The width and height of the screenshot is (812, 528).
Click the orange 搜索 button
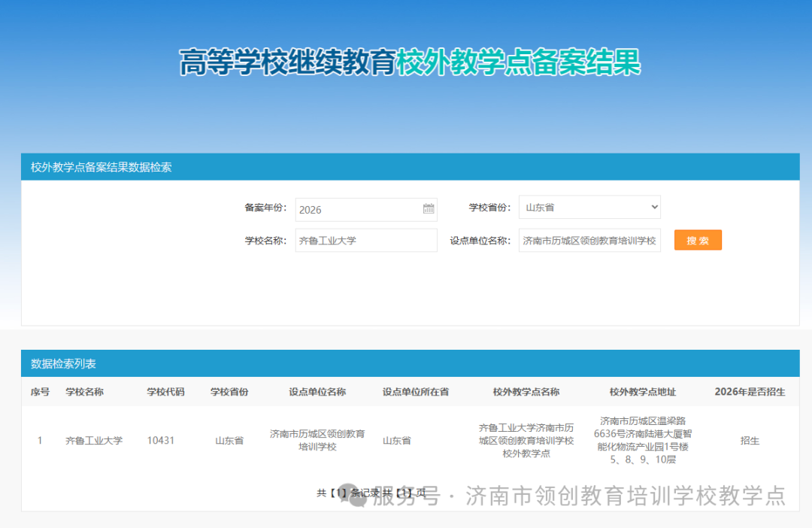698,241
